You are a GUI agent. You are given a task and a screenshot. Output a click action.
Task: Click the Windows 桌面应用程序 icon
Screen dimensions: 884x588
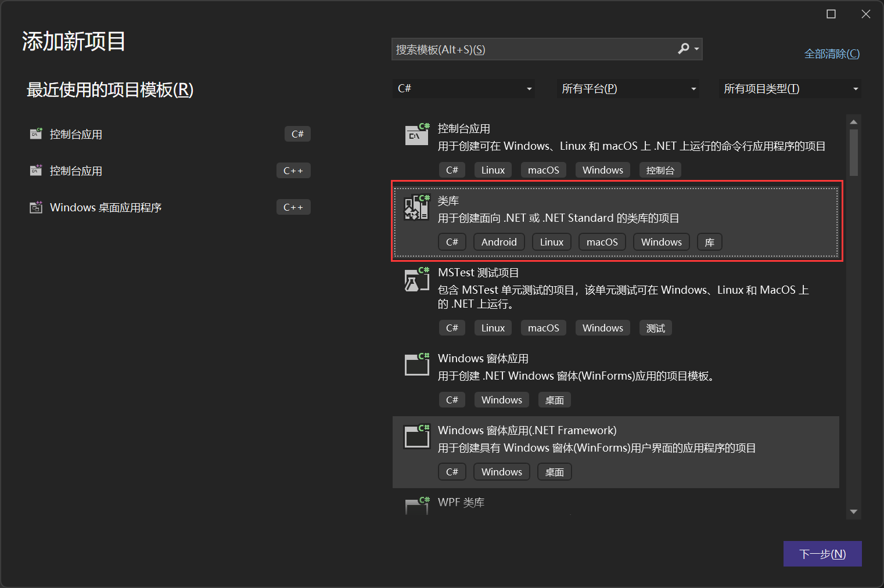pos(35,207)
